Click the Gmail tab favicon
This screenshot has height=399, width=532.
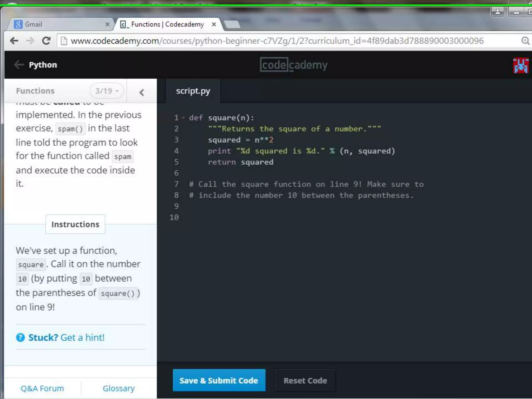(x=18, y=24)
